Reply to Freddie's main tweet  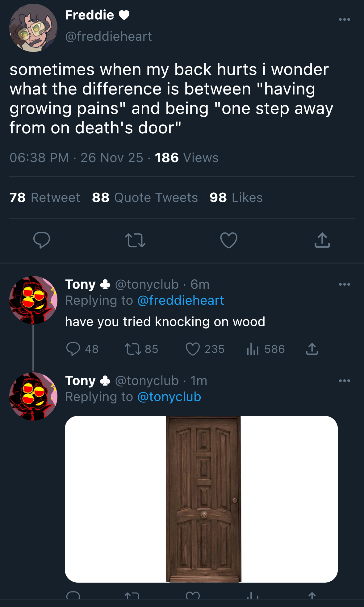click(x=42, y=240)
